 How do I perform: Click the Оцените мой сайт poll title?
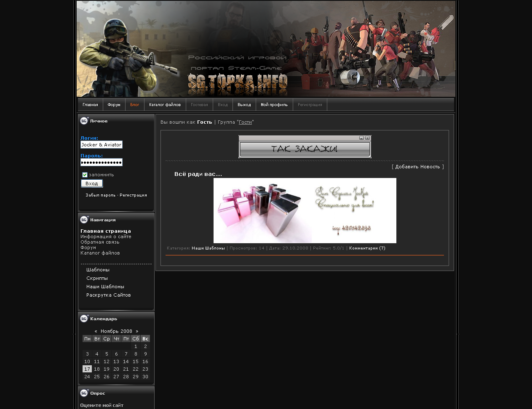pyautogui.click(x=102, y=405)
